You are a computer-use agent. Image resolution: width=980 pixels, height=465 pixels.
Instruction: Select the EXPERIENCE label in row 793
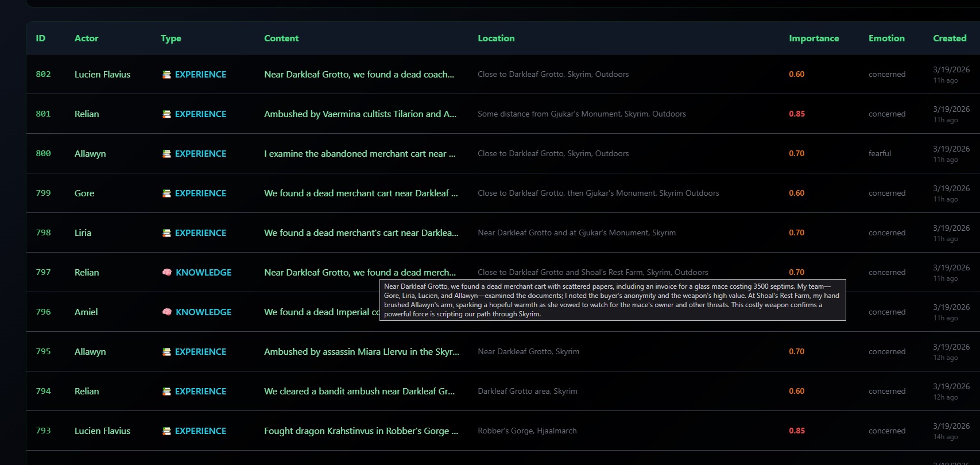200,431
